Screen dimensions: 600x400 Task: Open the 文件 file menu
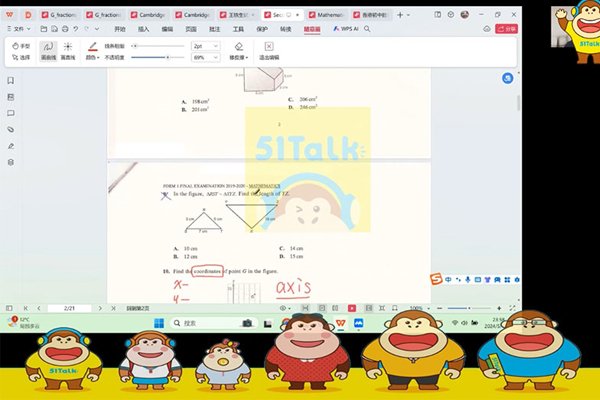[19, 29]
